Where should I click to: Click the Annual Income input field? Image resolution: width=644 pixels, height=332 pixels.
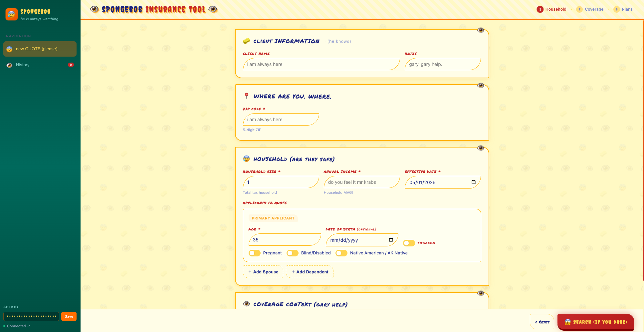point(362,182)
